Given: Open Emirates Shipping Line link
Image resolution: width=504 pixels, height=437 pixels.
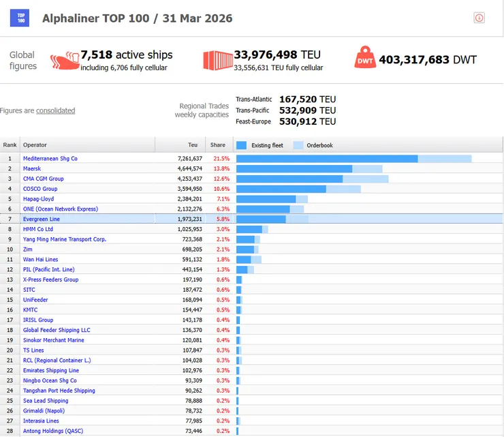Looking at the screenshot, I should coord(51,370).
